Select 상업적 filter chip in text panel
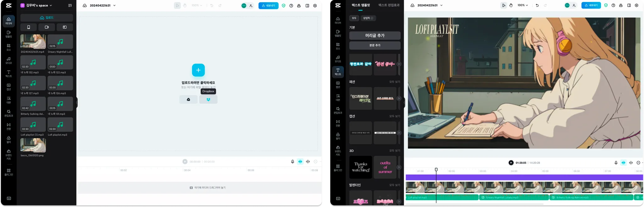644x207 pixels. (x=368, y=18)
